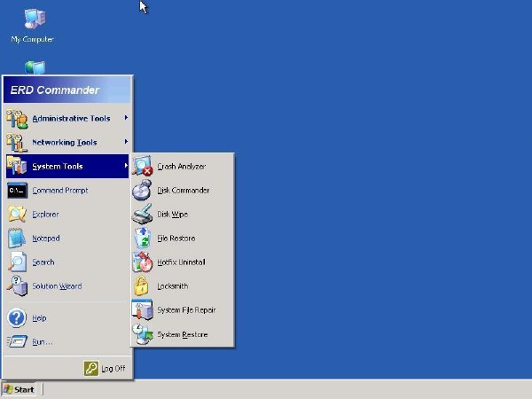Screen dimensions: 532x399
Task: Expand the Administrative Tools submenu arrow
Action: (126, 118)
